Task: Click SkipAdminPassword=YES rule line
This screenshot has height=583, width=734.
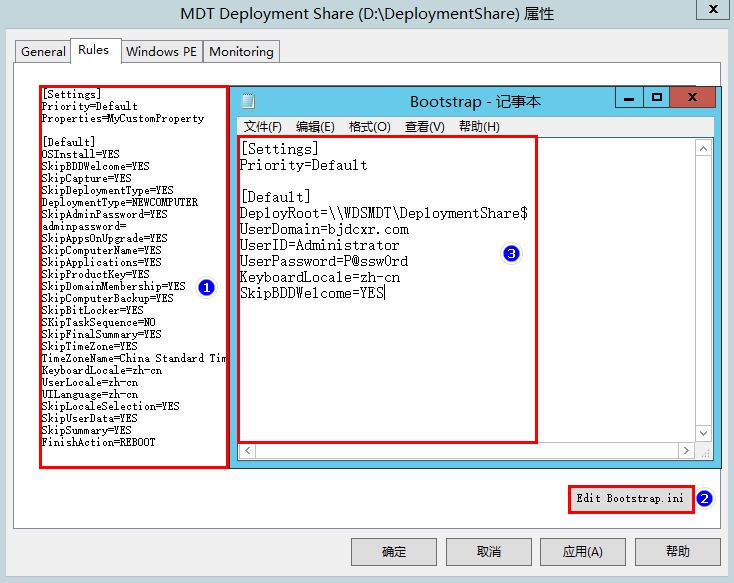Action: coord(104,214)
